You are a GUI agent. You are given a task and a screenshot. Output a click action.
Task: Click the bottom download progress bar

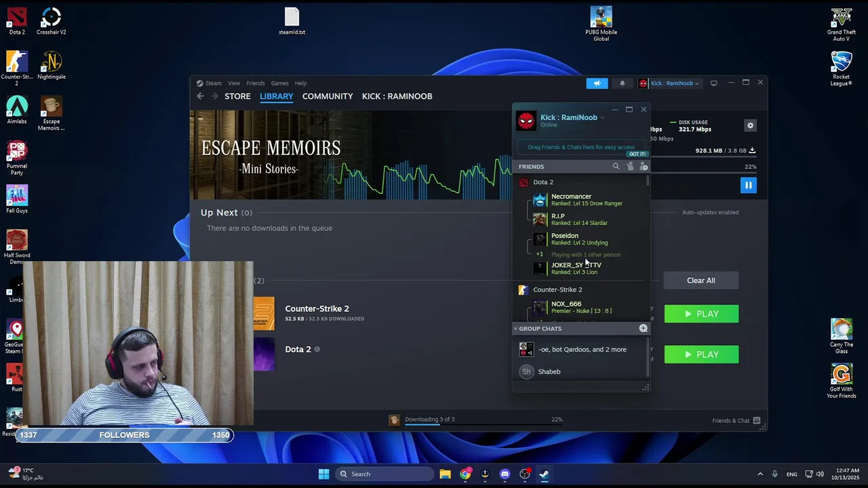coord(484,426)
